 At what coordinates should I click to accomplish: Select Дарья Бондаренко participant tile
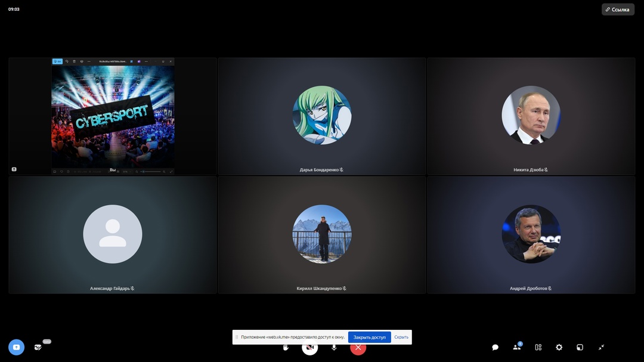point(321,116)
